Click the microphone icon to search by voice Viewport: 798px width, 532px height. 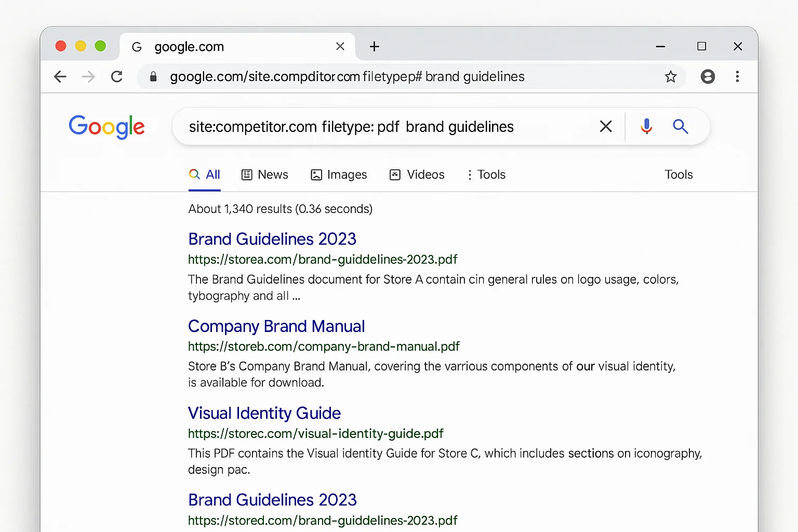click(646, 126)
